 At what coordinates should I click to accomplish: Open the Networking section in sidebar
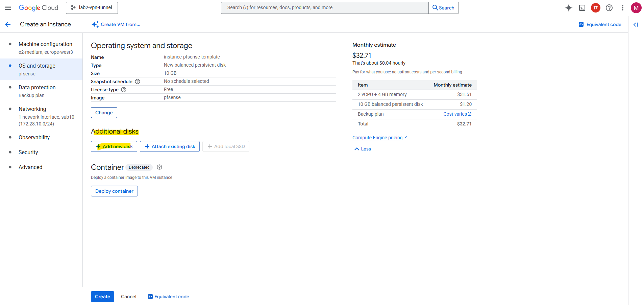pyautogui.click(x=32, y=109)
